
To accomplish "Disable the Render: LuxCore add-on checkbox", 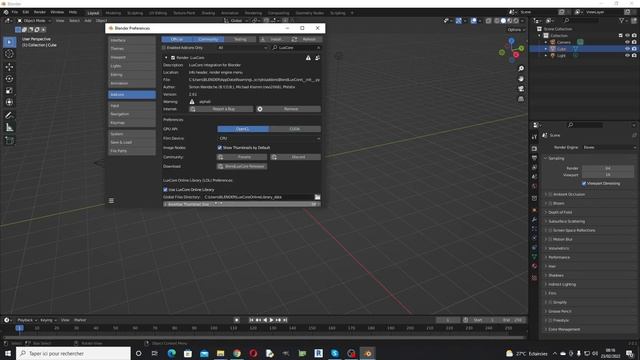I will click(x=173, y=58).
